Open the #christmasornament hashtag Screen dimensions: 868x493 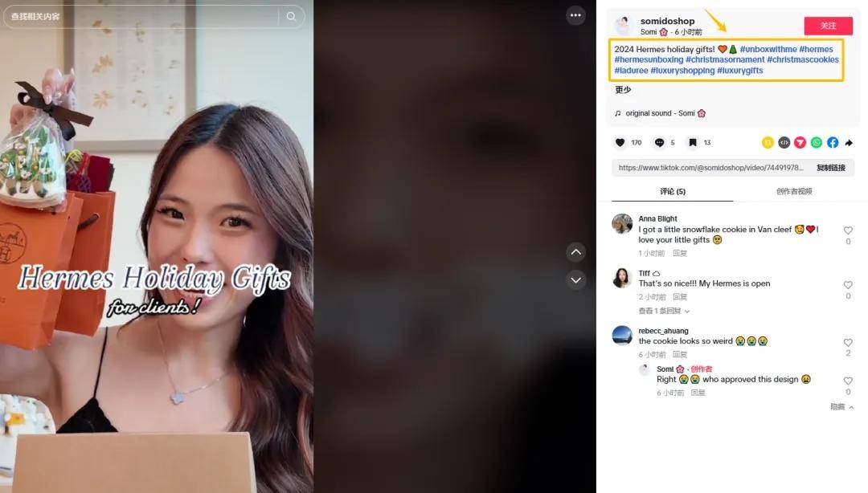pos(725,59)
